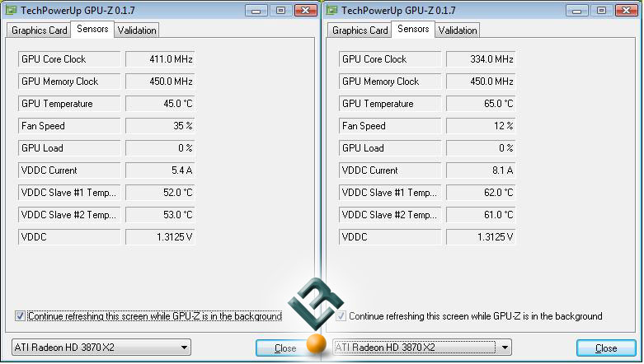
Task: Click GPU Memory Clock label in right window
Action: pyautogui.click(x=390, y=82)
